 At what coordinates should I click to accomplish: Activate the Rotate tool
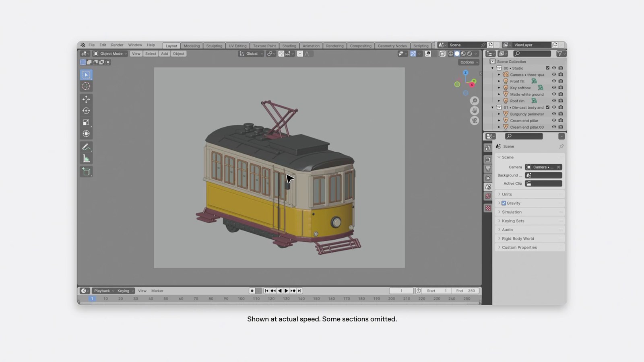pyautogui.click(x=86, y=111)
